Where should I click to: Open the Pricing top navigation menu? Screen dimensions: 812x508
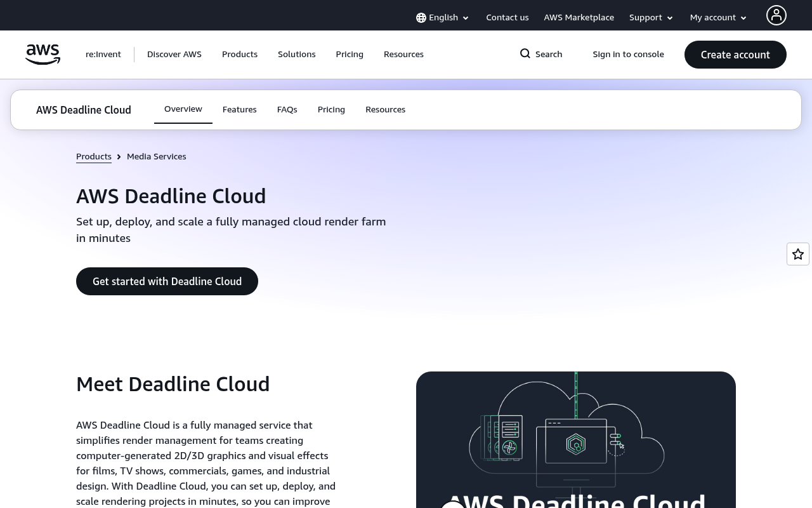pos(350,55)
